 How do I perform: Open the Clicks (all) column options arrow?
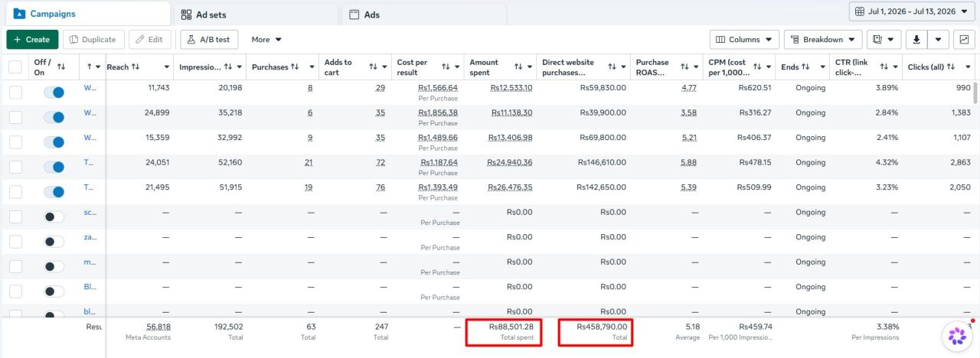point(969,67)
